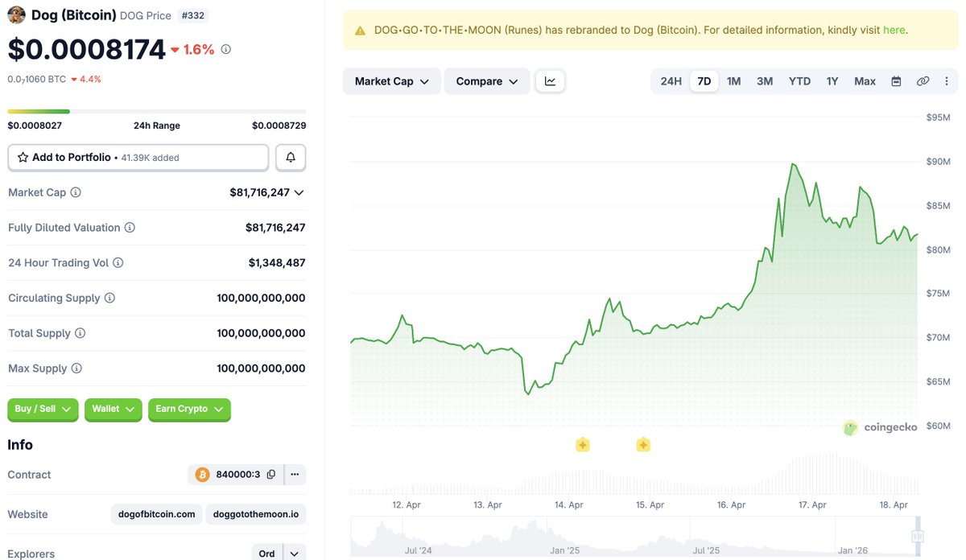Open the Max Supply info icon

76,369
